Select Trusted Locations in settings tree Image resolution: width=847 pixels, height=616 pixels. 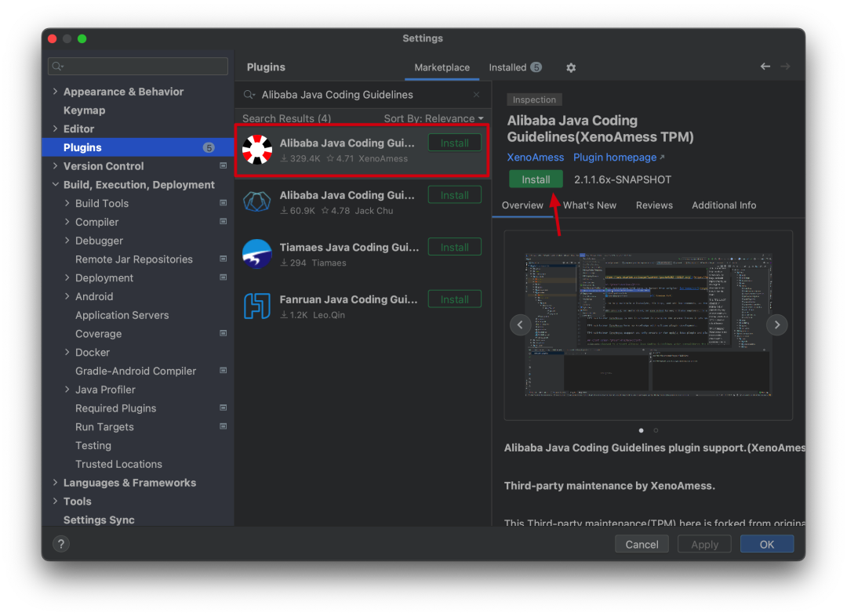click(119, 464)
